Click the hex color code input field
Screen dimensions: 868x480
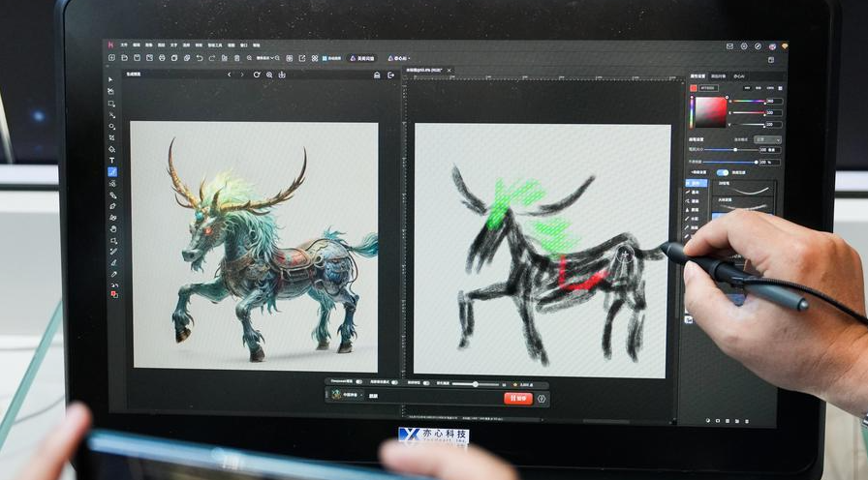pos(708,88)
